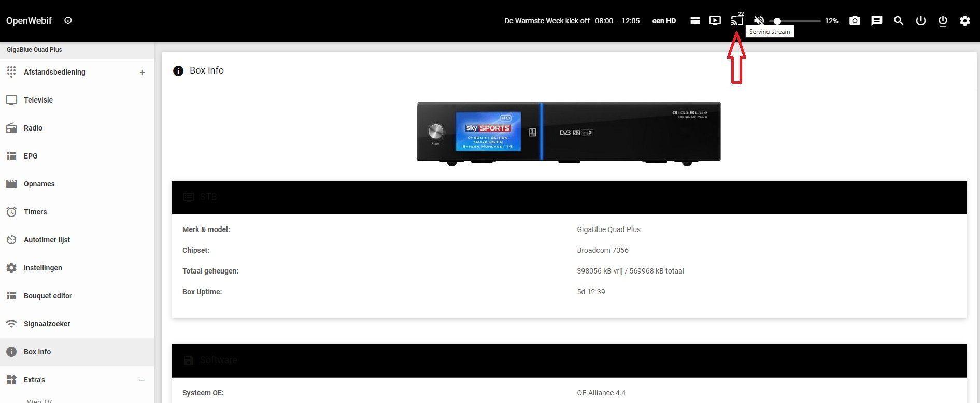
Task: Select the memory value 398056 kB vrij
Action: coord(630,271)
